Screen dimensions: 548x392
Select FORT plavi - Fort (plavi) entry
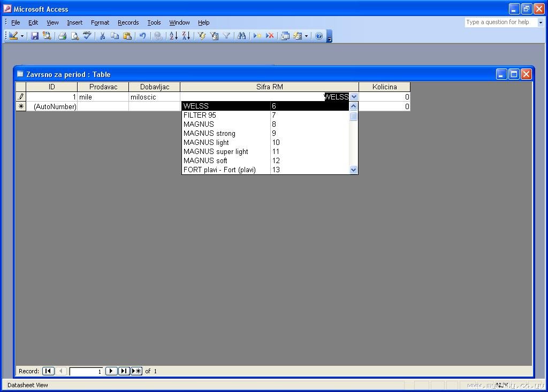pyautogui.click(x=265, y=170)
